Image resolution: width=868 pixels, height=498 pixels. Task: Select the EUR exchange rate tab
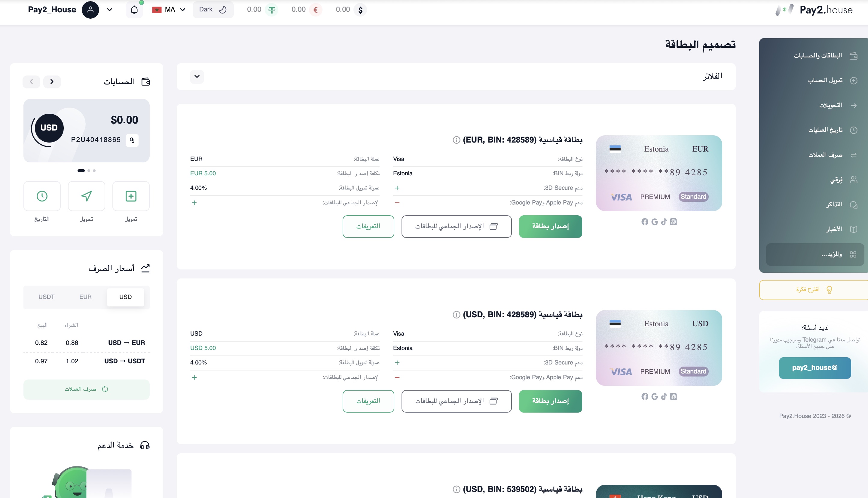tap(85, 297)
